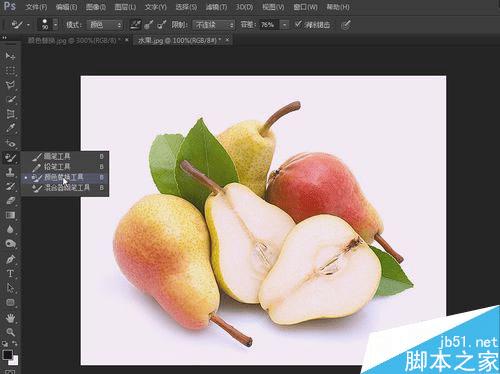Select the Quick Selection tool
This screenshot has height=374, width=500.
10,99
